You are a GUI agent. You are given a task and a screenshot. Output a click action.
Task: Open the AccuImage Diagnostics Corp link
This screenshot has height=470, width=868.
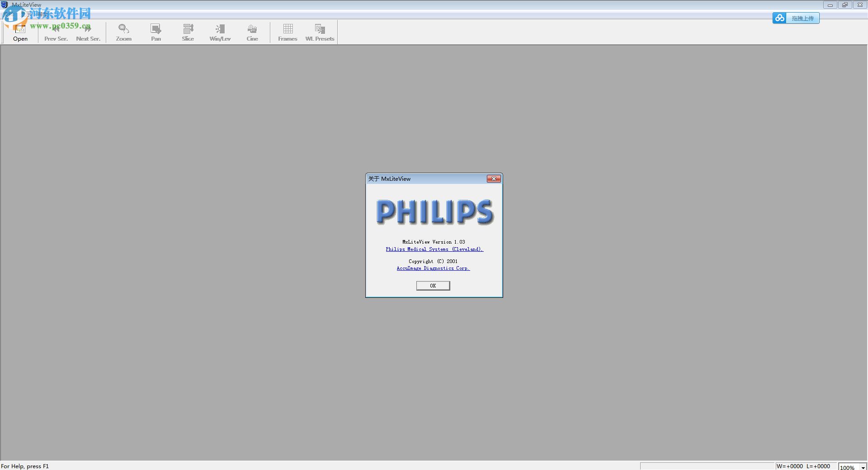[433, 268]
